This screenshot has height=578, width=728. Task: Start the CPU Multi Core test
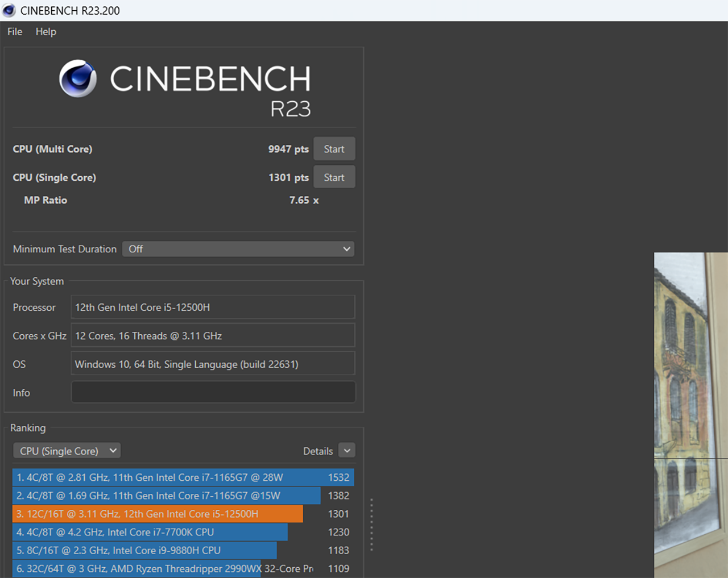(334, 149)
